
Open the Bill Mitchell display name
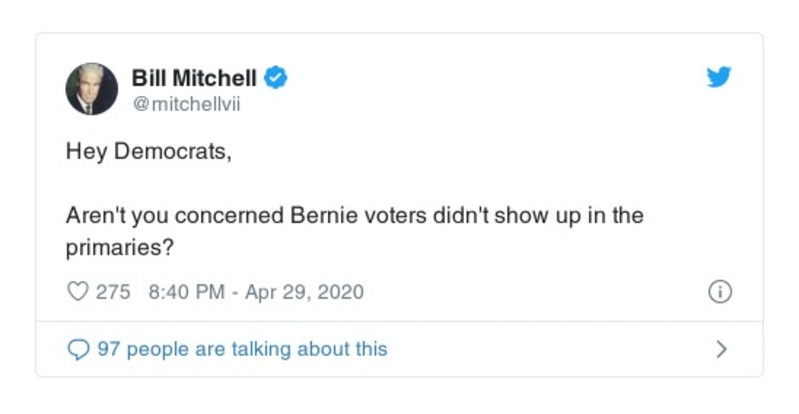click(x=194, y=77)
